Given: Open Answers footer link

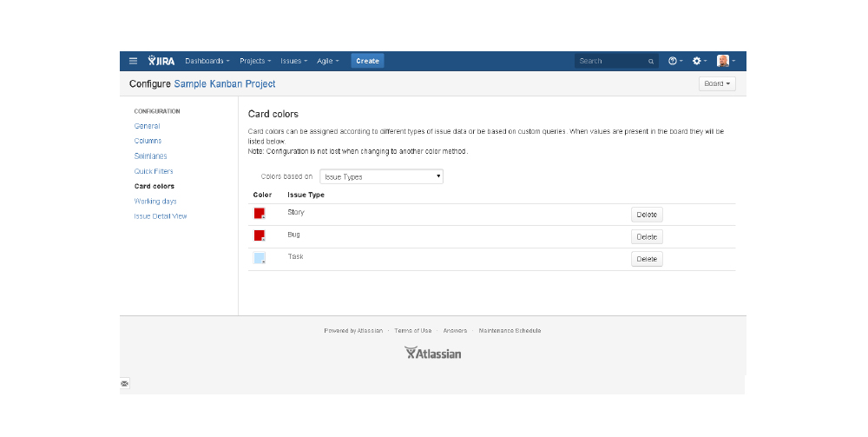Looking at the screenshot, I should tap(455, 331).
